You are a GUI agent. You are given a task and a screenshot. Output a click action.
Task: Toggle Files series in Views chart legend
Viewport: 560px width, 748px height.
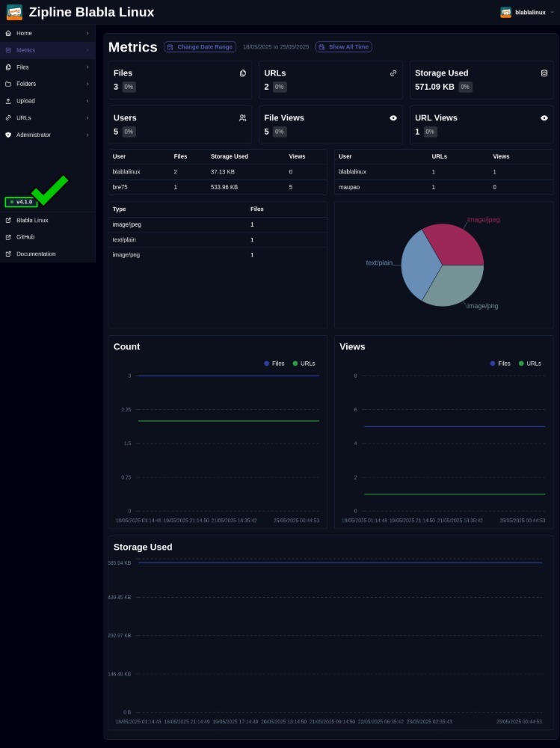[499, 364]
